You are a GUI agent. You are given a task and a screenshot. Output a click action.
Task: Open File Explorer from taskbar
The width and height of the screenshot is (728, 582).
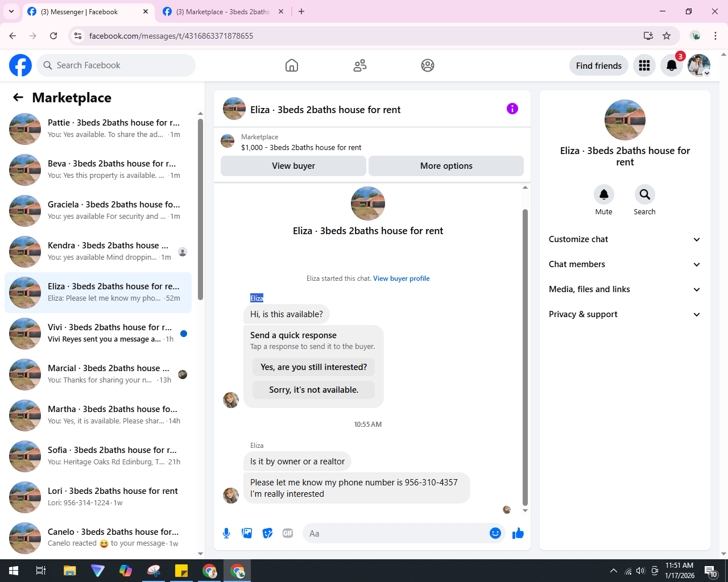pos(69,571)
